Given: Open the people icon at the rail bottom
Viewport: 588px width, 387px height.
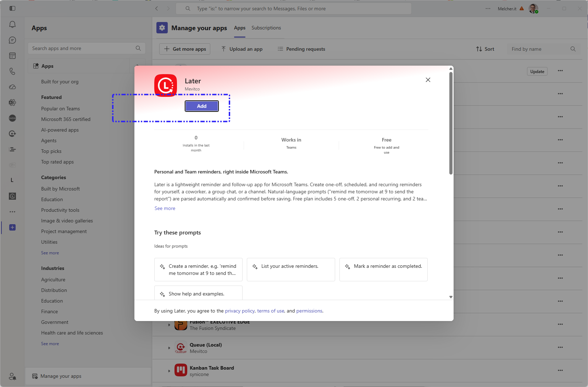Looking at the screenshot, I should (12, 376).
